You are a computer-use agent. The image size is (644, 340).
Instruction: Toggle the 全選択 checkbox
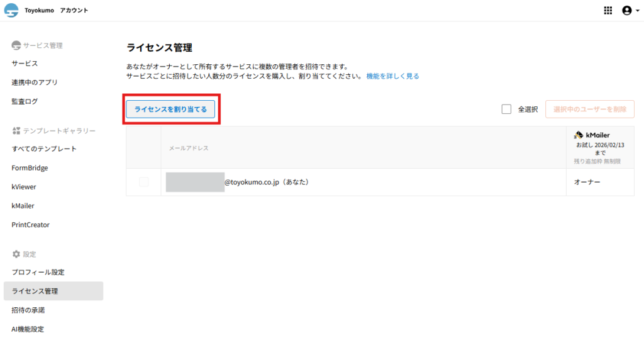(x=506, y=109)
